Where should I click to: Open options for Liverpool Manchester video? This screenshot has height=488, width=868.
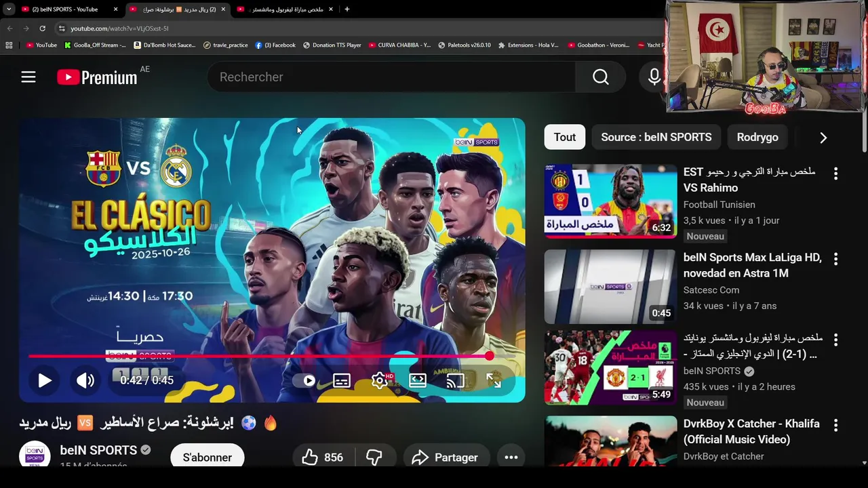tap(835, 340)
